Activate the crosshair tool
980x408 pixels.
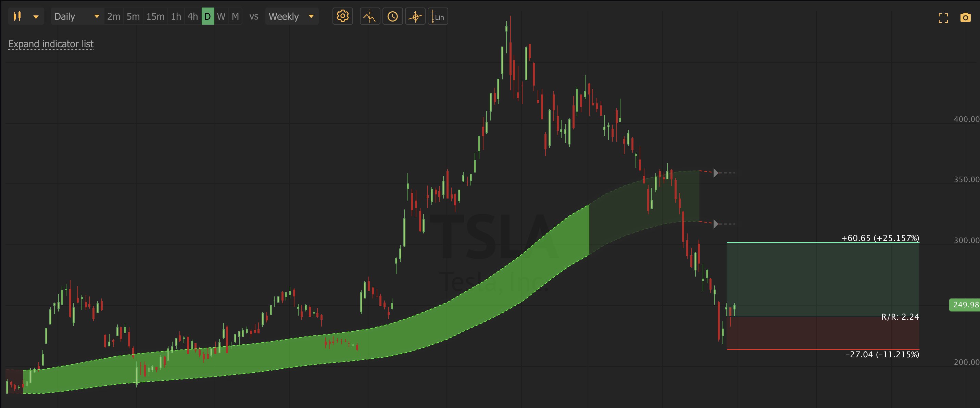[415, 16]
